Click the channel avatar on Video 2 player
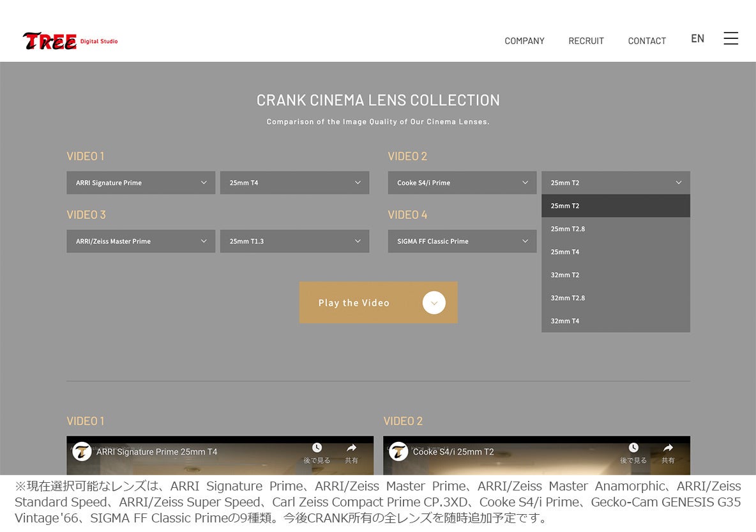Screen dimensions: 756x532 click(x=398, y=452)
